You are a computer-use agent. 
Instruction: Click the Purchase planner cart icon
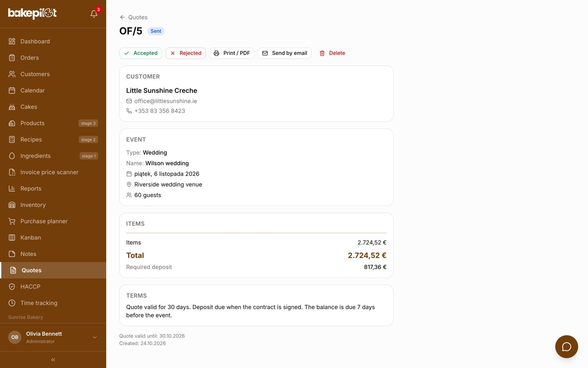click(x=12, y=221)
